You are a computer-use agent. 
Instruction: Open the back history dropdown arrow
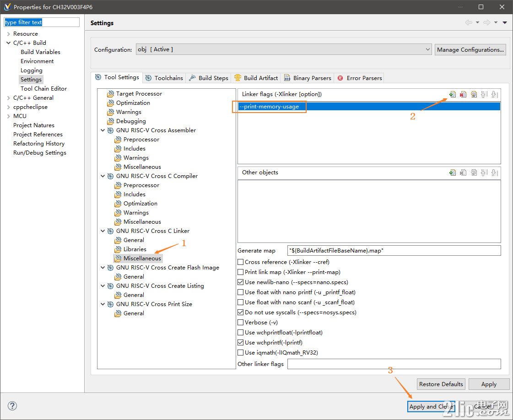point(477,22)
